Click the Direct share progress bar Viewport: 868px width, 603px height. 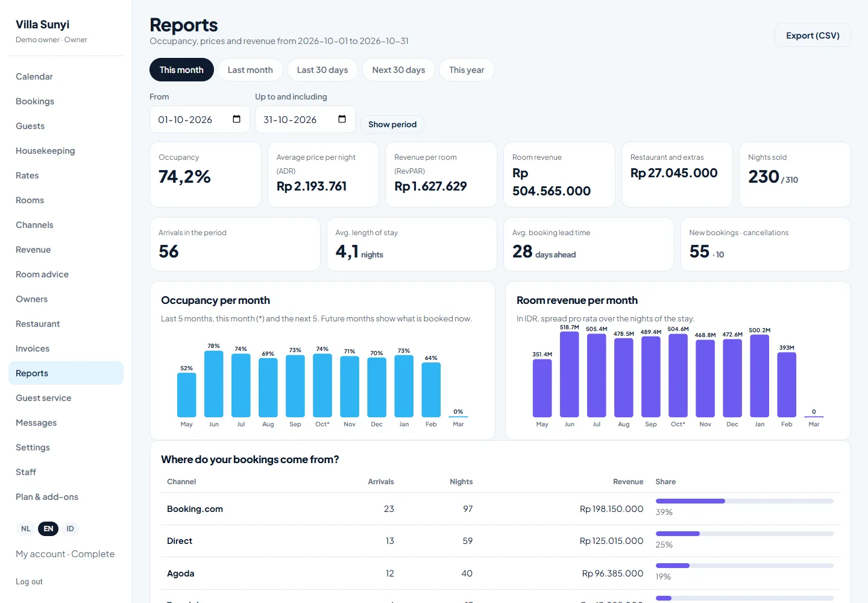(x=744, y=534)
